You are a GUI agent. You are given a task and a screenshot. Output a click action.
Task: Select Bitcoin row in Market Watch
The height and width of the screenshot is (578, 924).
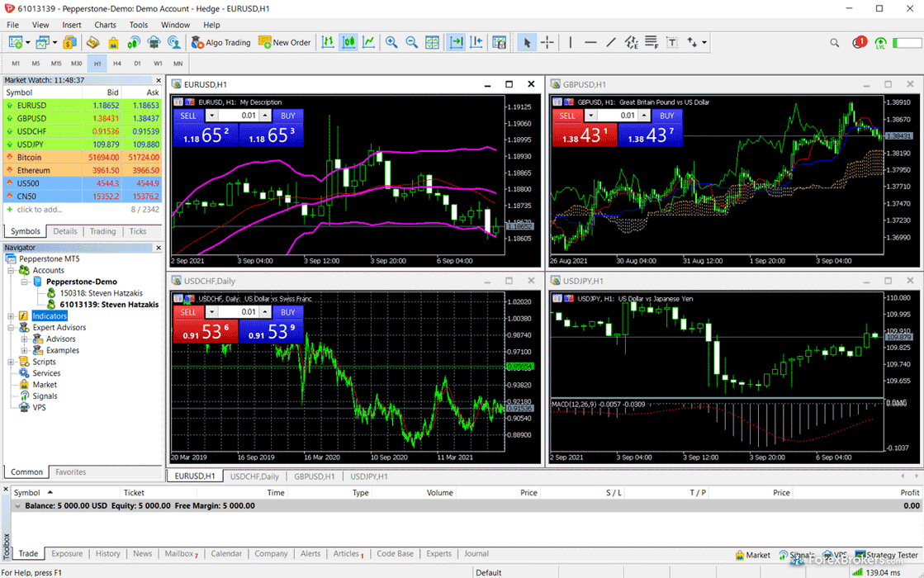(x=83, y=158)
